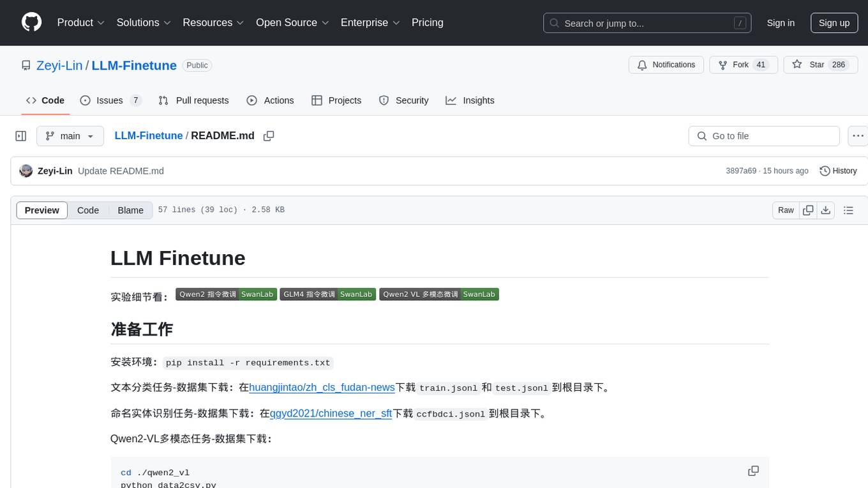Viewport: 868px width, 488px height.
Task: Open the Pricing page
Action: [428, 22]
